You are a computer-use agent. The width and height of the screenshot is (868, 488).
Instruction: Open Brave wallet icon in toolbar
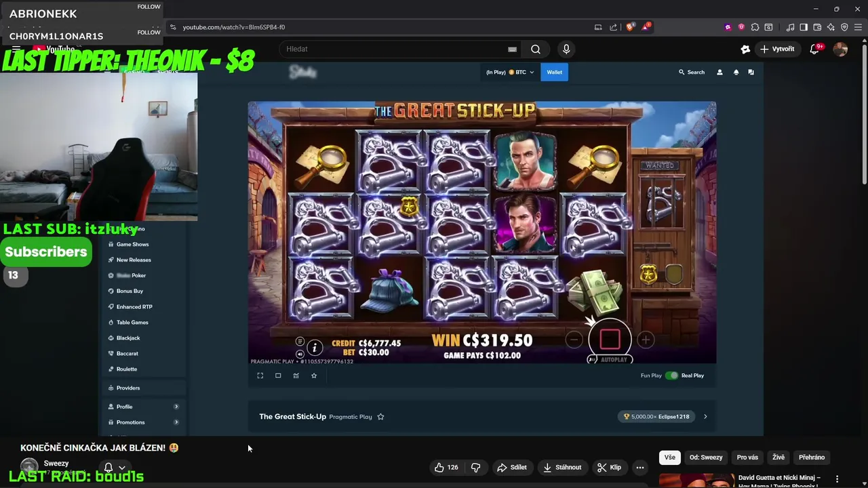tap(817, 27)
